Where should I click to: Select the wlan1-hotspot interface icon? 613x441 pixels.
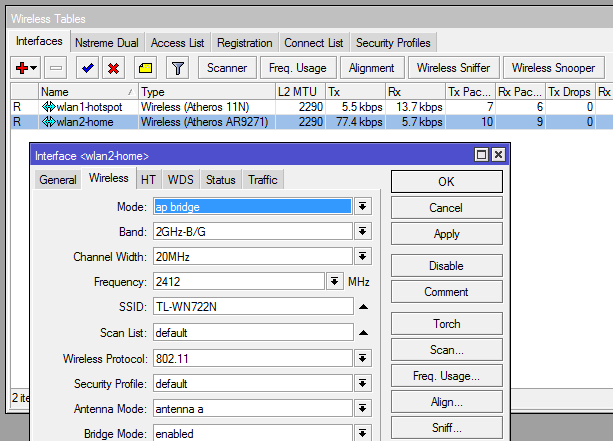(49, 107)
